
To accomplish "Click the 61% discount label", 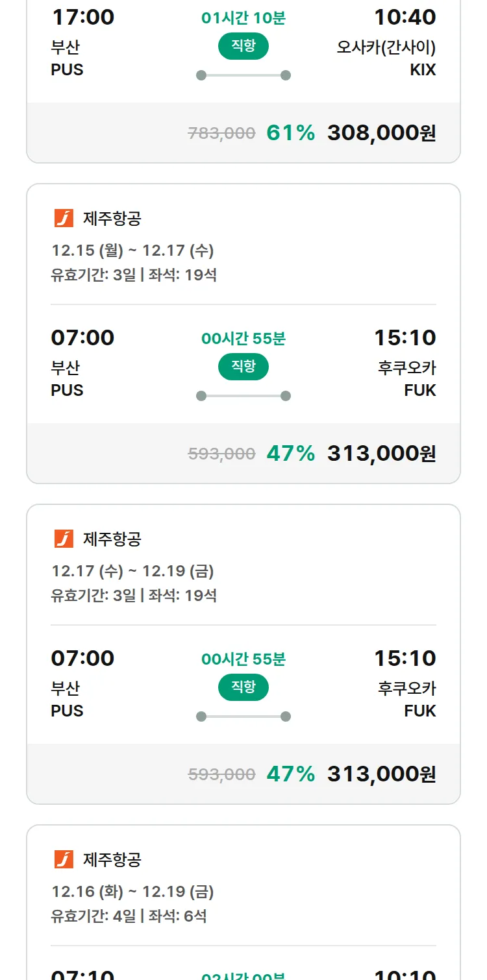I will pos(290,133).
